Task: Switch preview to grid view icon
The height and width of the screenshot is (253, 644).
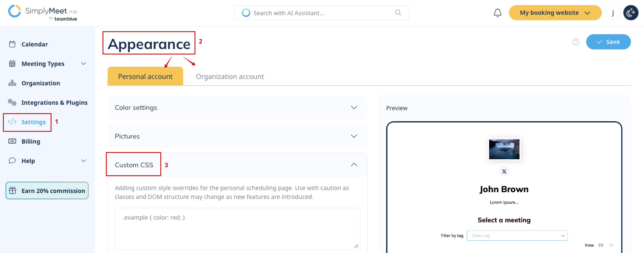Action: tap(601, 245)
